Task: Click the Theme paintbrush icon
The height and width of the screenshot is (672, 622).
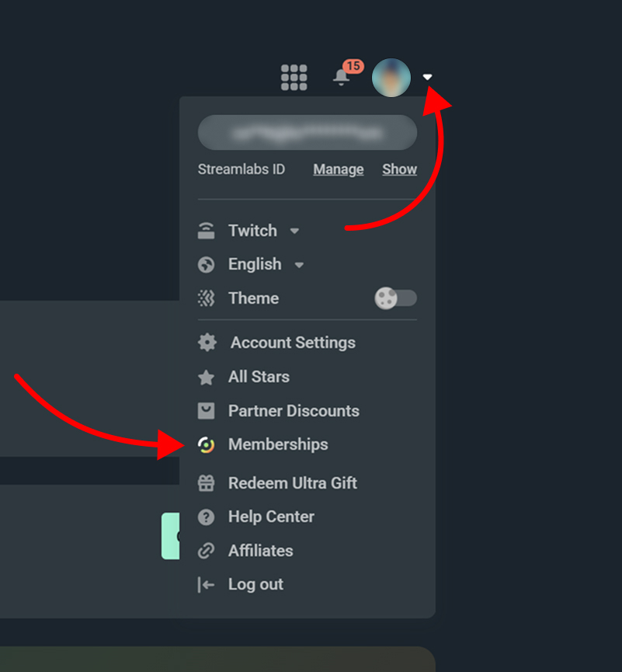Action: [207, 298]
